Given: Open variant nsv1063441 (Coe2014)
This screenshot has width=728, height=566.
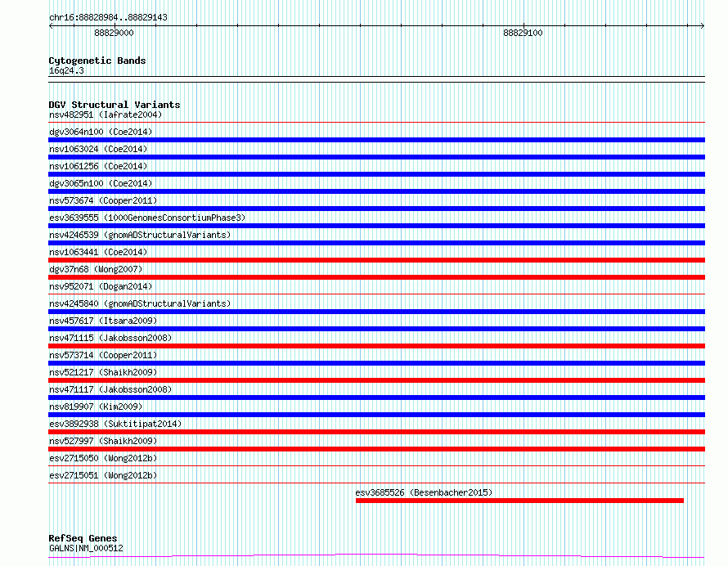Looking at the screenshot, I should pos(98,252).
